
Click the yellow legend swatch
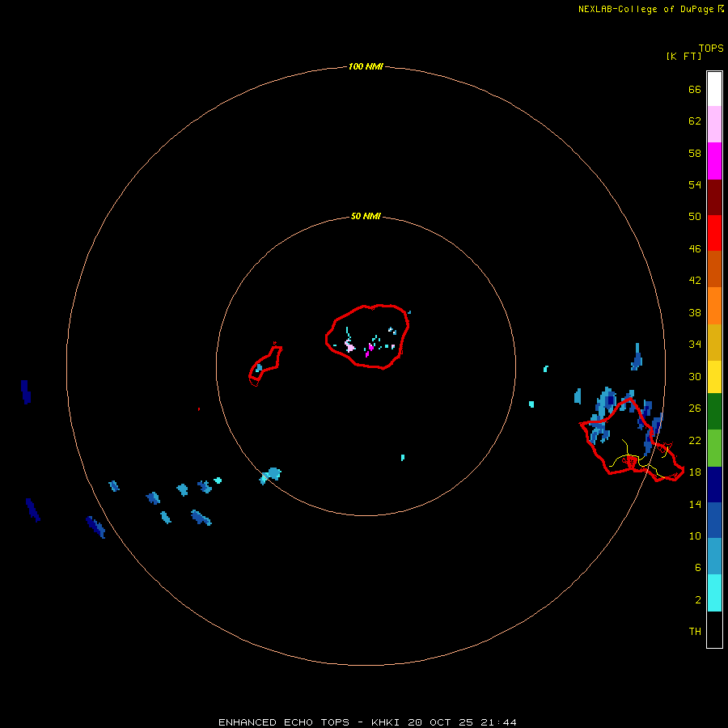pos(714,376)
